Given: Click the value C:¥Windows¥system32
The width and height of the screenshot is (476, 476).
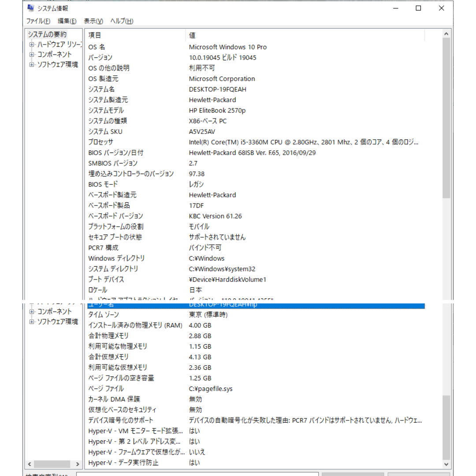Looking at the screenshot, I should tap(222, 269).
